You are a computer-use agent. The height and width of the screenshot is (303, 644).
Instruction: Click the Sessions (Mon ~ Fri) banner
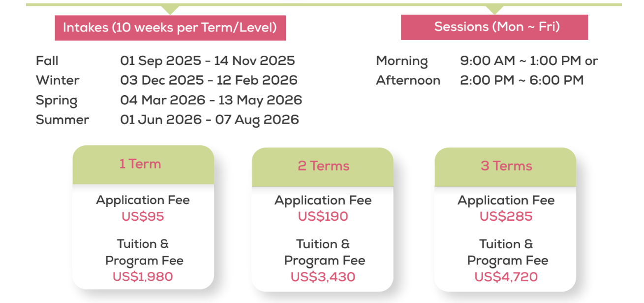click(x=494, y=27)
